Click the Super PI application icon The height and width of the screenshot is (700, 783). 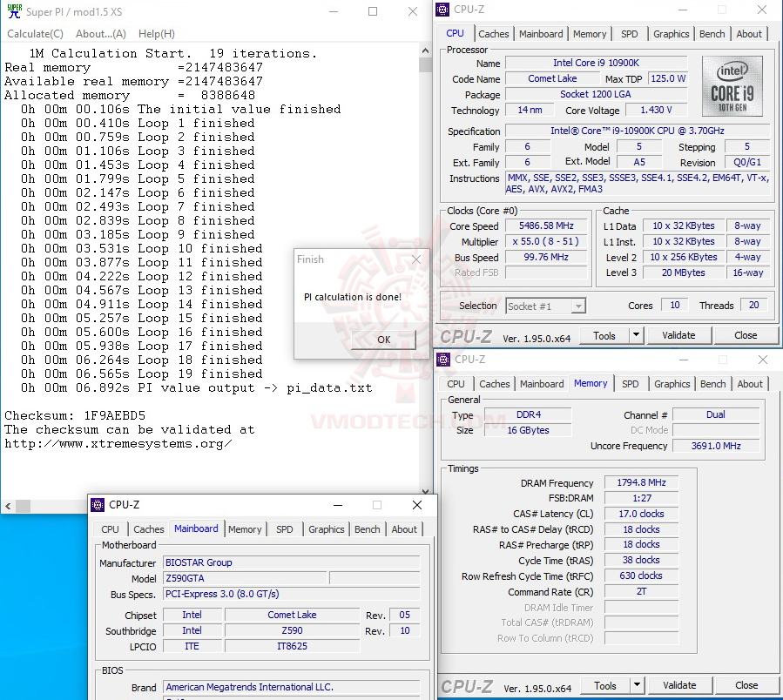[x=15, y=11]
